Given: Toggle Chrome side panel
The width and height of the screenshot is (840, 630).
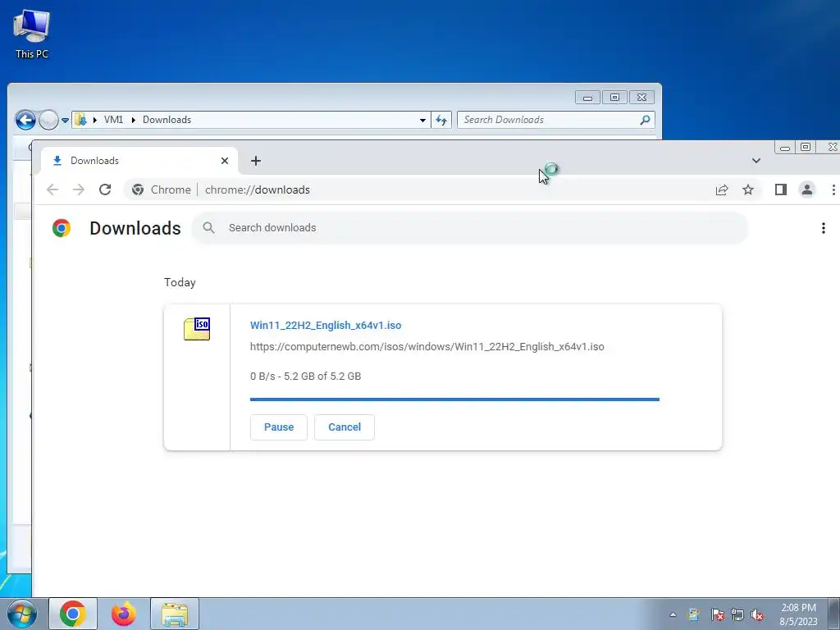Looking at the screenshot, I should coord(781,189).
